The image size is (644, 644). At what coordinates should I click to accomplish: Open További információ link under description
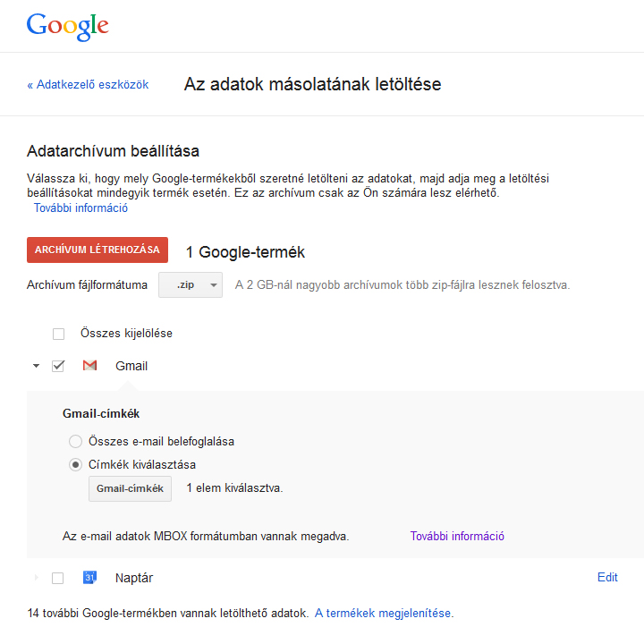pyautogui.click(x=80, y=208)
